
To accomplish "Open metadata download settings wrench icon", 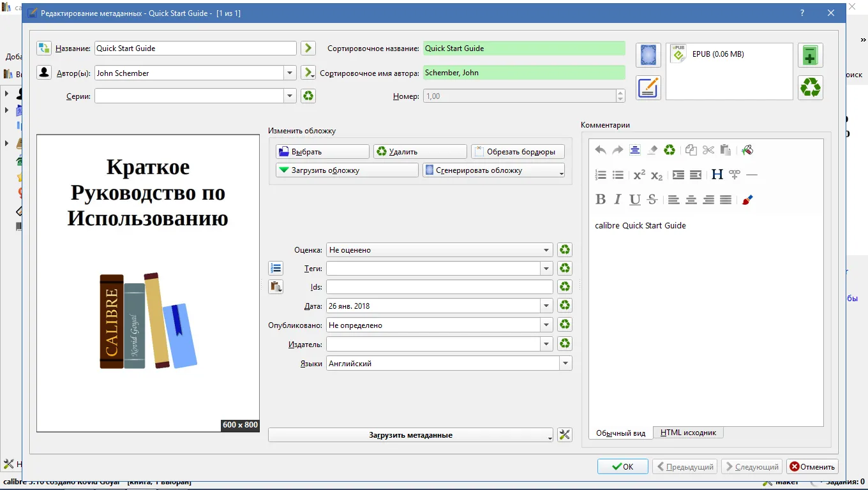I will 564,435.
